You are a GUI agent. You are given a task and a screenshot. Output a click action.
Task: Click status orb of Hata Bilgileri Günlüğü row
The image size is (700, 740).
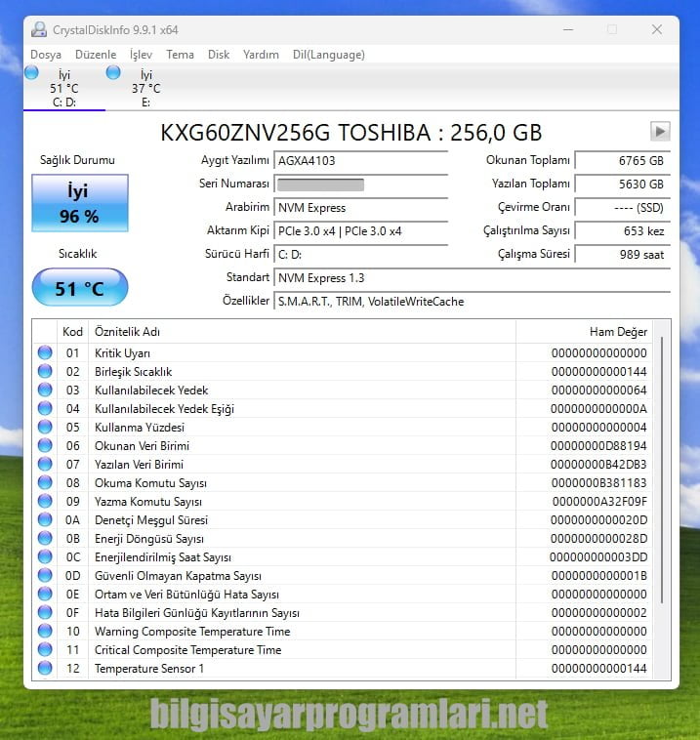(45, 612)
